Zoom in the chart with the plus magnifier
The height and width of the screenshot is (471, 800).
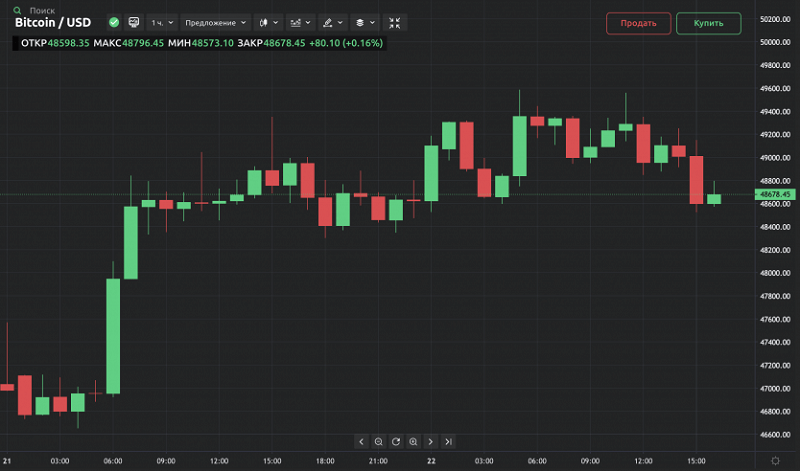413,441
